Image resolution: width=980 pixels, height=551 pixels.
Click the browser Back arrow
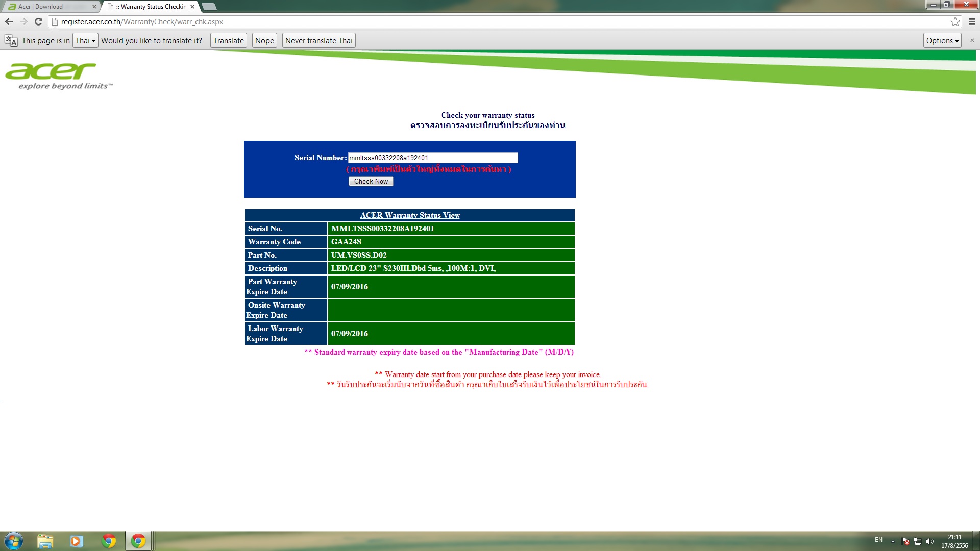[9, 21]
